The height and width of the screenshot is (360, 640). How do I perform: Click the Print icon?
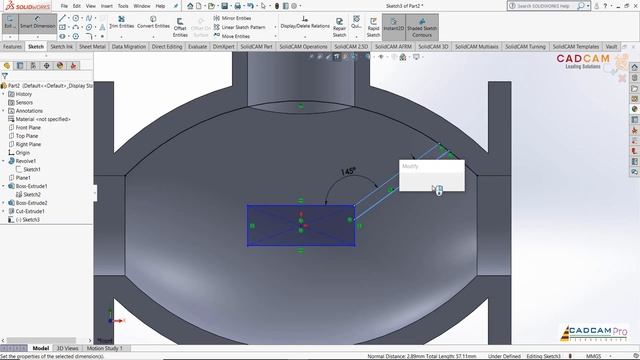[238, 6]
